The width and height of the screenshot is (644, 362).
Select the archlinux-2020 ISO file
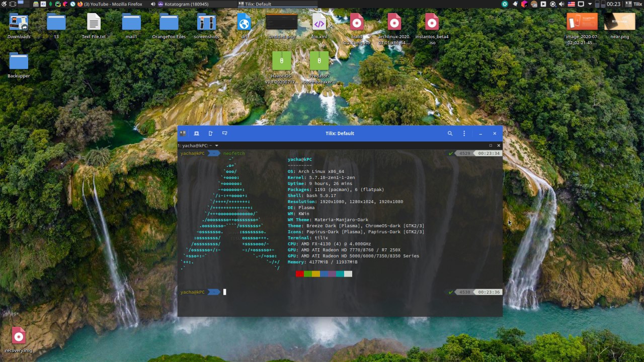click(x=394, y=29)
